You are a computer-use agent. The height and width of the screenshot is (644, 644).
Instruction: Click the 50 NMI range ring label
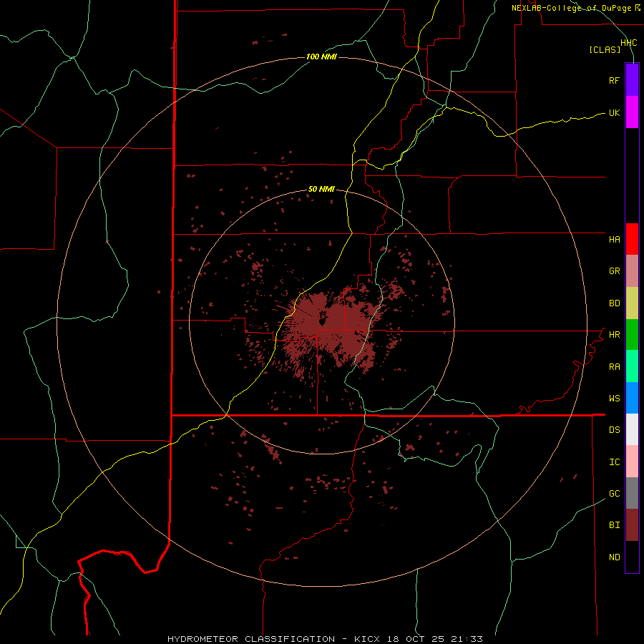[x=321, y=189]
